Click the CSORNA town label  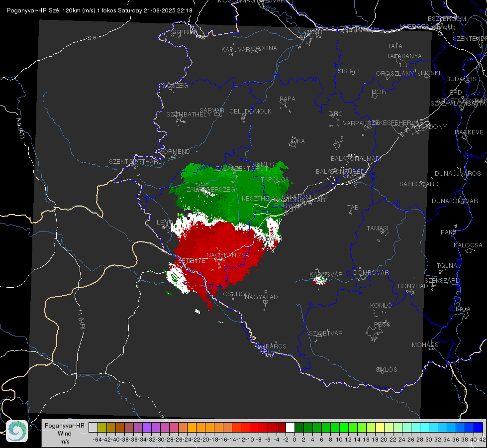[264, 48]
